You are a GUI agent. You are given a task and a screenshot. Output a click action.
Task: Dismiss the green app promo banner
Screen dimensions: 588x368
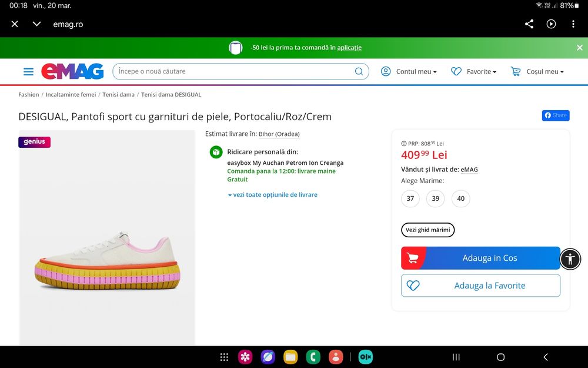579,48
